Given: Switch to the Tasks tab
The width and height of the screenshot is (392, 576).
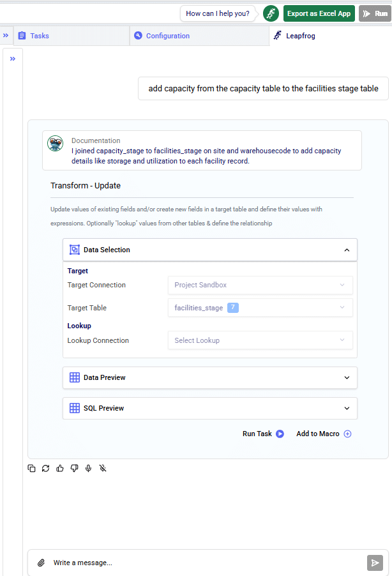Looking at the screenshot, I should click(x=72, y=36).
